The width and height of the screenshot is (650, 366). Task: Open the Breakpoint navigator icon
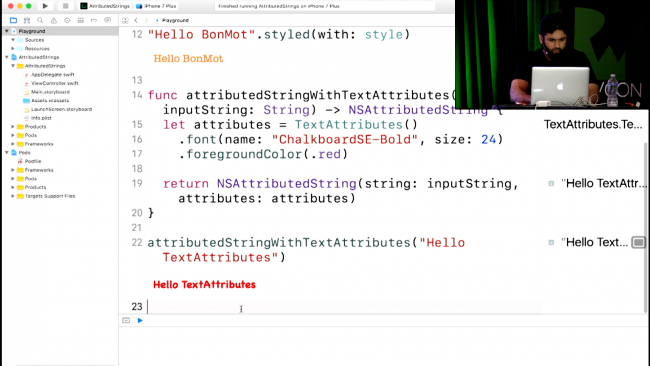94,20
